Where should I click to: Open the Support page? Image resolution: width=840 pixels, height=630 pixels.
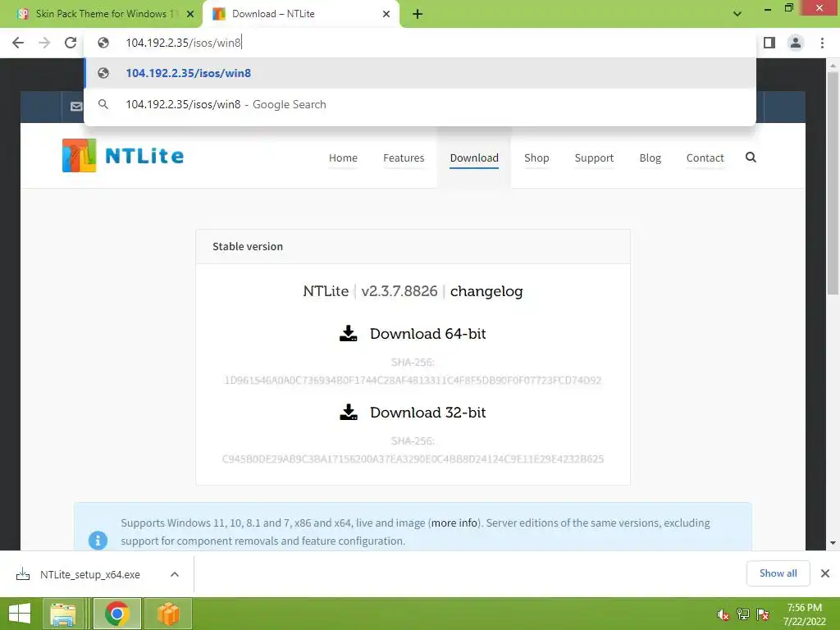[x=594, y=158]
